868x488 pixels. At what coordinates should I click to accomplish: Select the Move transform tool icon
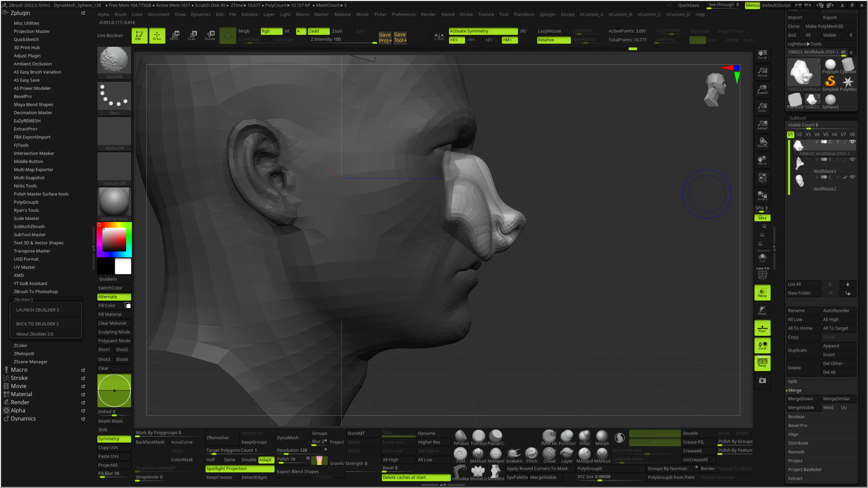174,35
